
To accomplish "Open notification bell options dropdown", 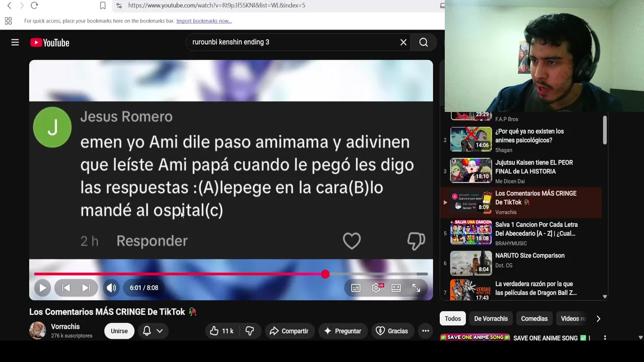I will click(153, 331).
